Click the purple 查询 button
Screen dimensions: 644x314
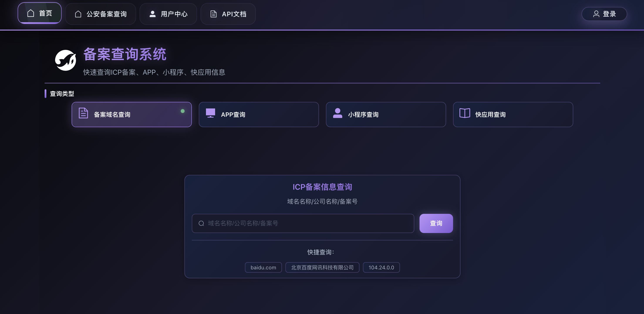436,223
